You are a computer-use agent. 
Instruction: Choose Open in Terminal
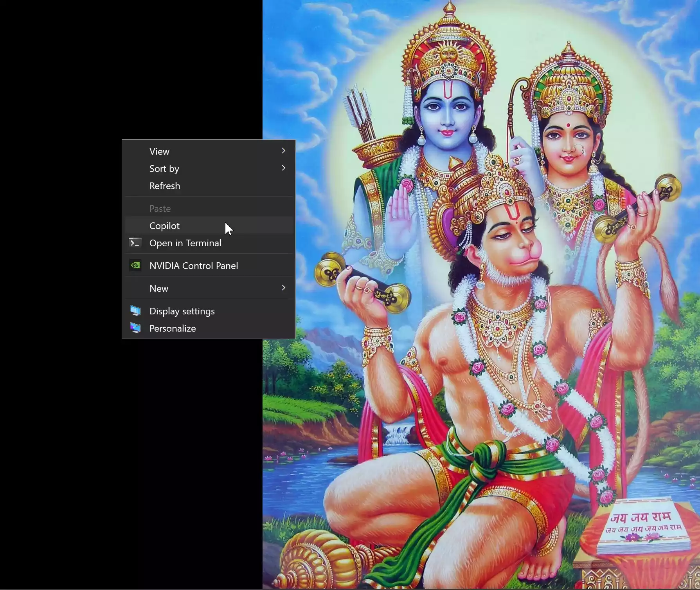(209, 243)
